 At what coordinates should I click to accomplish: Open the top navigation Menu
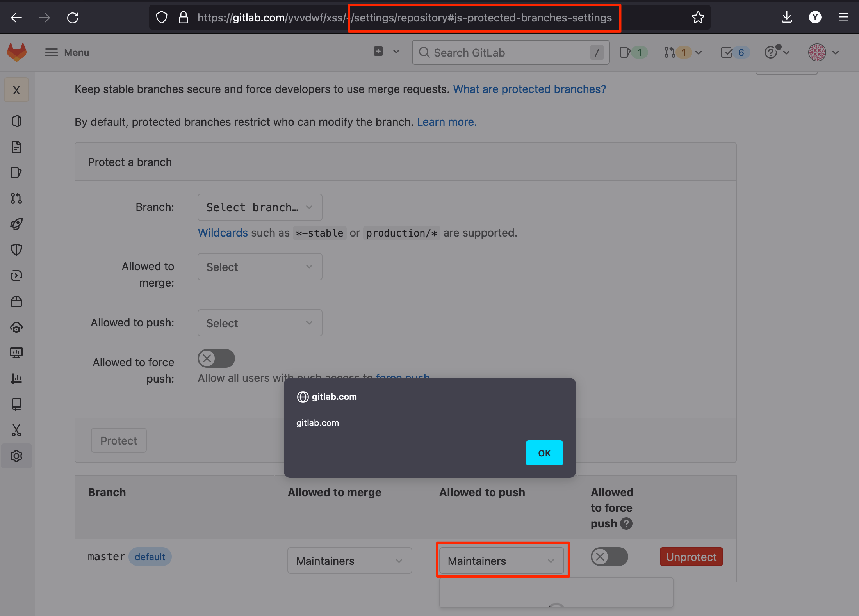[67, 52]
